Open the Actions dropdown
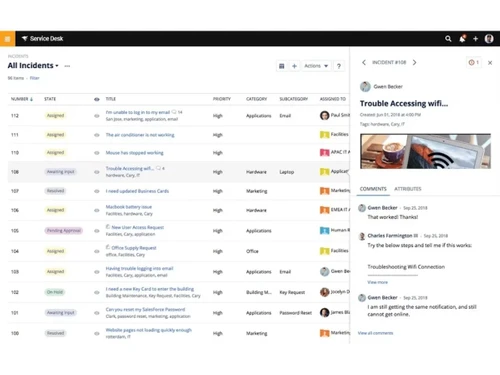Screen dimensions: 500x375 (316, 66)
